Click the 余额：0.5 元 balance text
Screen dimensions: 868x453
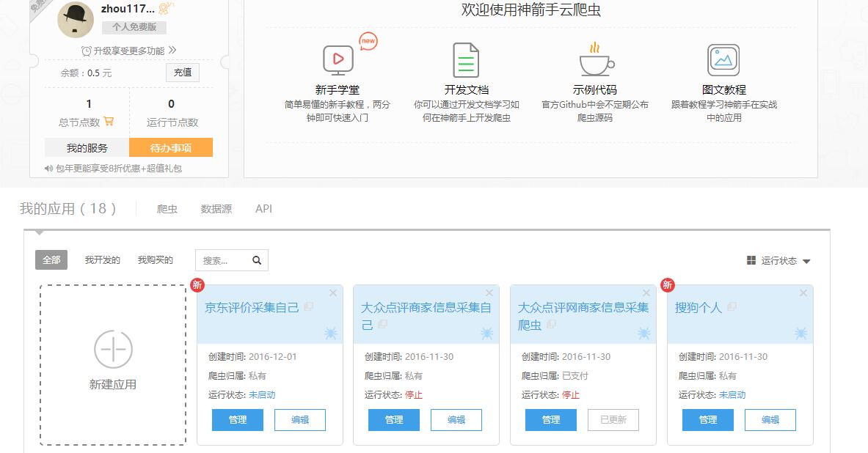point(87,73)
